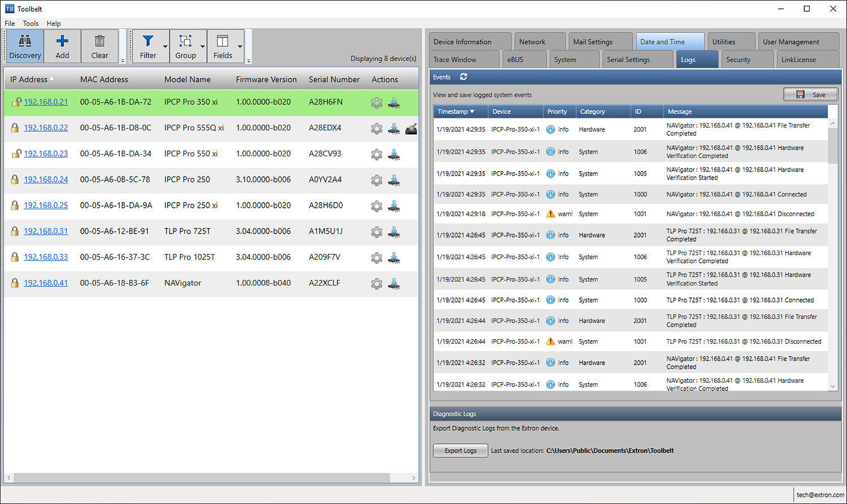
Task: Select MAC address 00-05-A6-16-37-3C cell
Action: click(115, 257)
